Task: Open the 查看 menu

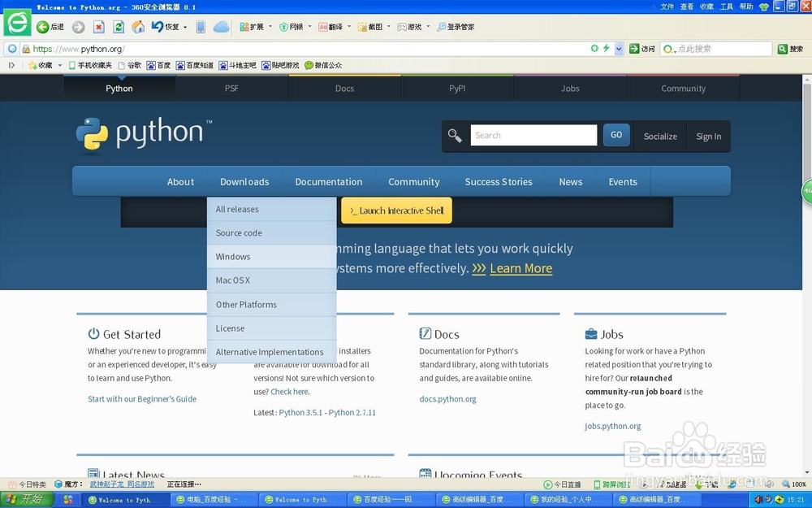Action: pyautogui.click(x=687, y=7)
